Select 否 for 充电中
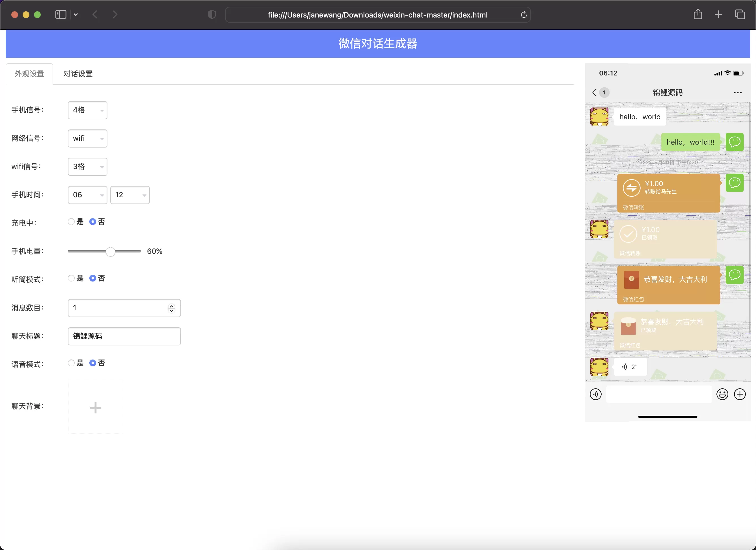 [x=93, y=222]
